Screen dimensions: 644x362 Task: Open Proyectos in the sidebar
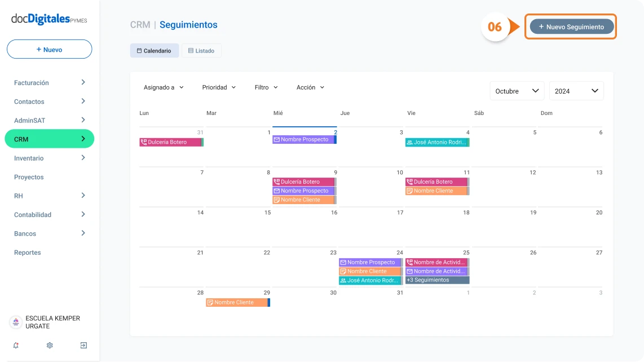click(29, 177)
